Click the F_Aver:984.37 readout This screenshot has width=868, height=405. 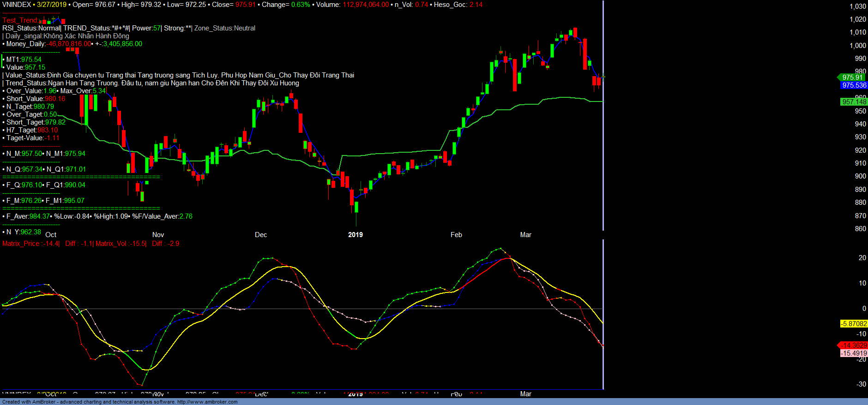point(28,216)
